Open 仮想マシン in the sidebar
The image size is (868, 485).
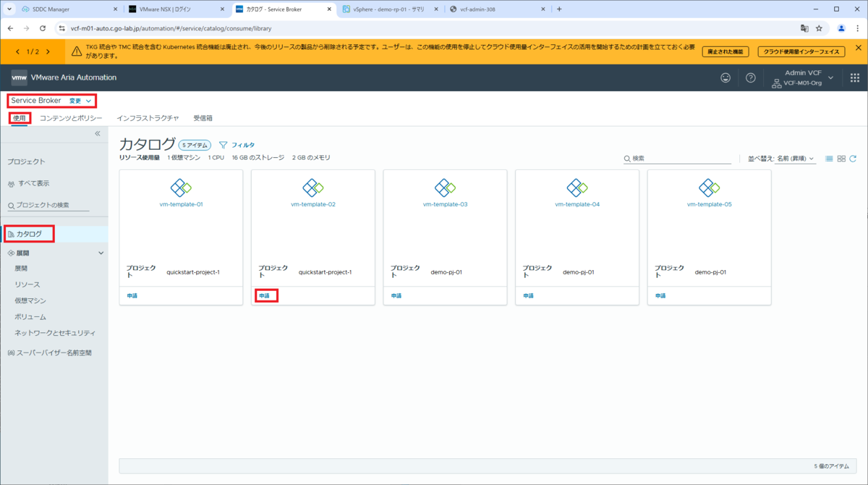[30, 300]
